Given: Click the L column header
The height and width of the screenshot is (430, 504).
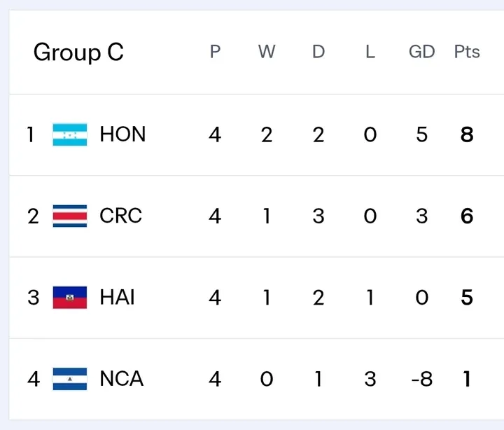Looking at the screenshot, I should pyautogui.click(x=370, y=52).
